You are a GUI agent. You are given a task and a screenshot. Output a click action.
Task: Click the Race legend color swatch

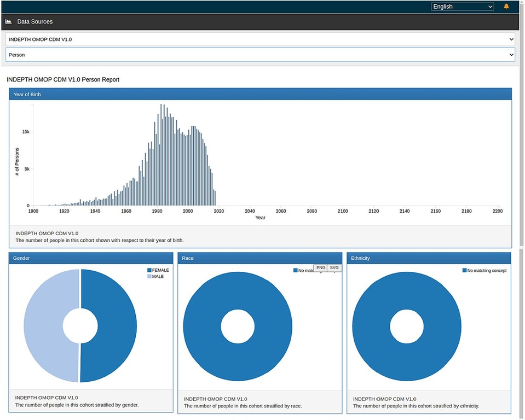tap(295, 270)
